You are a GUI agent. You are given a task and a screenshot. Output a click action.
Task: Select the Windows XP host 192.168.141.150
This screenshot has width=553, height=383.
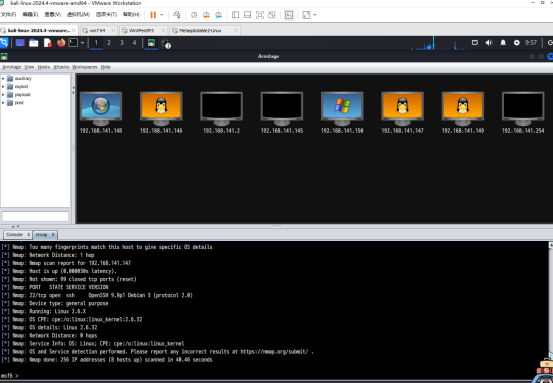tap(342, 109)
